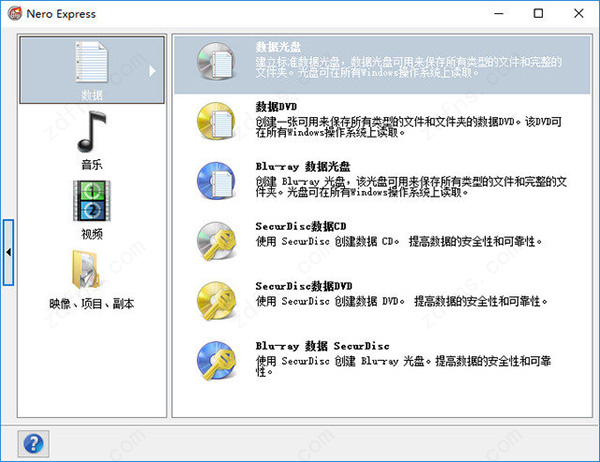The width and height of the screenshot is (600, 462).
Task: Click the 数据光盘 silver disc icon
Action: pos(215,61)
